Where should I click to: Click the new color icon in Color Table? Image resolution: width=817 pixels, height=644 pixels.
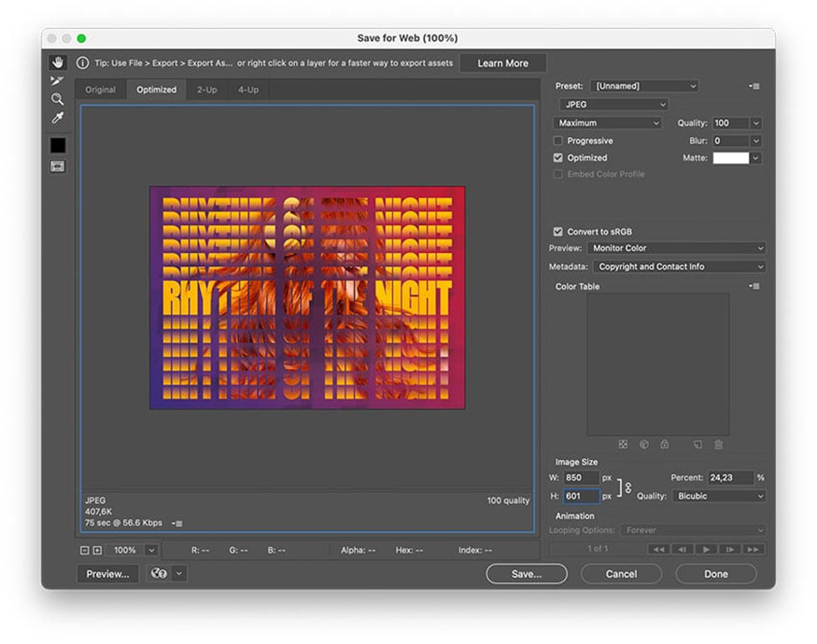(697, 444)
